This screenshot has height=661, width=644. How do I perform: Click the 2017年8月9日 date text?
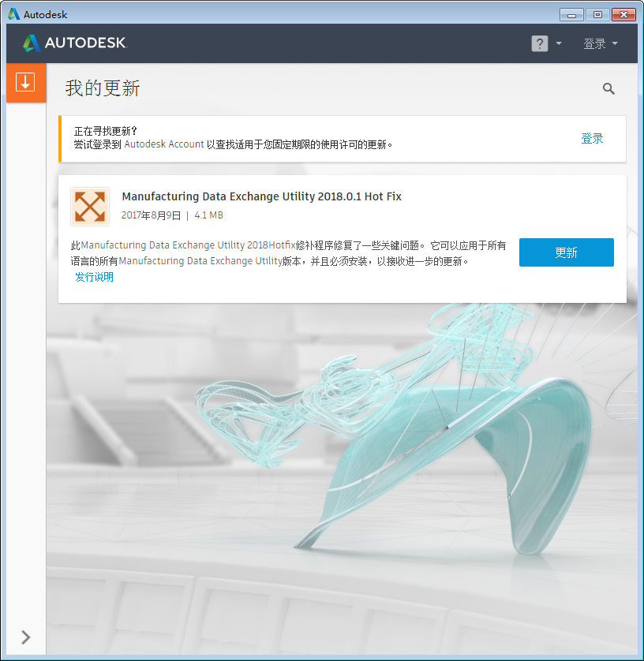coord(151,215)
